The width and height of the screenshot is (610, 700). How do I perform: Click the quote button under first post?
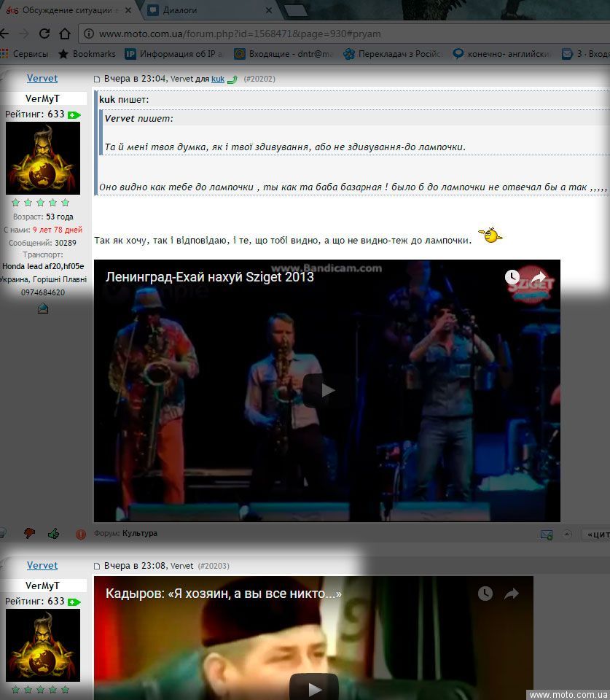point(596,534)
